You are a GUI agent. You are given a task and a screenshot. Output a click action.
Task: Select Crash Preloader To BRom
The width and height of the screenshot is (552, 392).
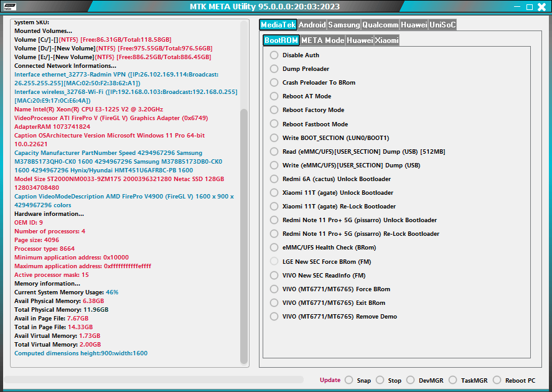coord(274,83)
